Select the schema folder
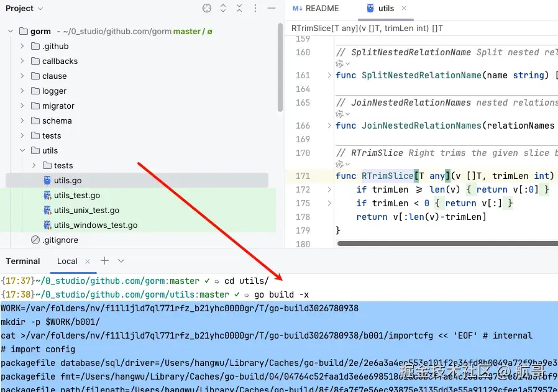This screenshot has height=392, width=558. coord(57,121)
